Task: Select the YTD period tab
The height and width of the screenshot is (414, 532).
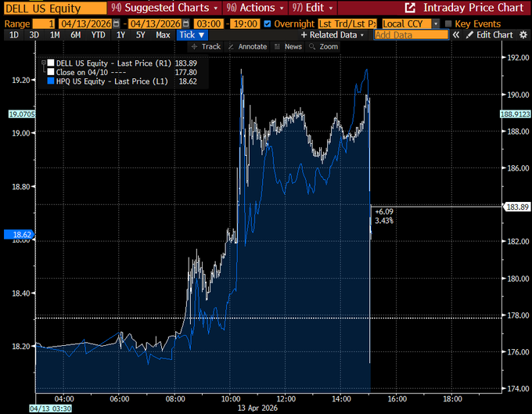Action: tap(98, 35)
